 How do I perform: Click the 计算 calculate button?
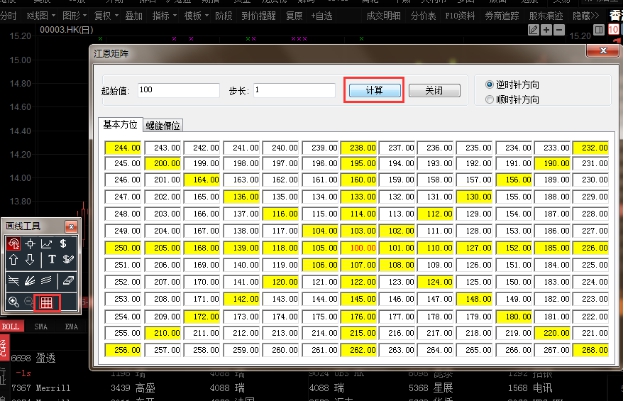coord(375,90)
